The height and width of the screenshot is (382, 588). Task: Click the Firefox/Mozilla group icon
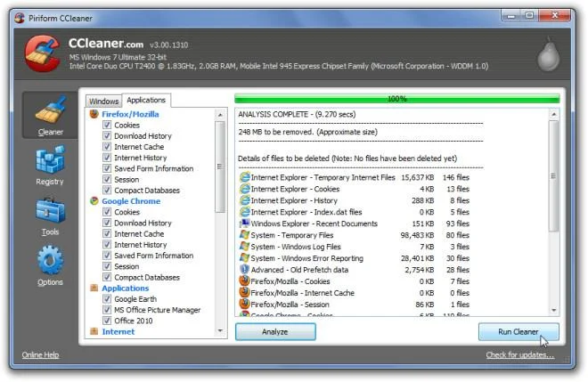pyautogui.click(x=94, y=114)
